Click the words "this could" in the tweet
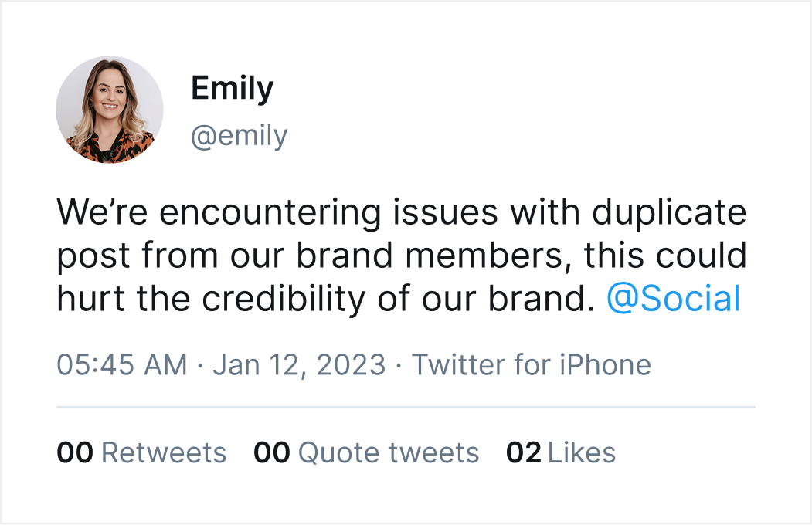Screen dimensions: 812x525 pos(666,256)
